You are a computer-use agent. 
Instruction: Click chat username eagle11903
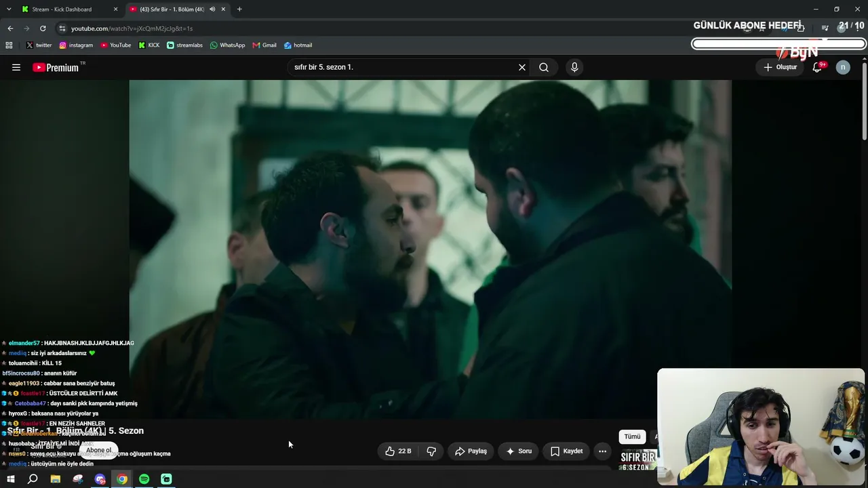tap(24, 384)
